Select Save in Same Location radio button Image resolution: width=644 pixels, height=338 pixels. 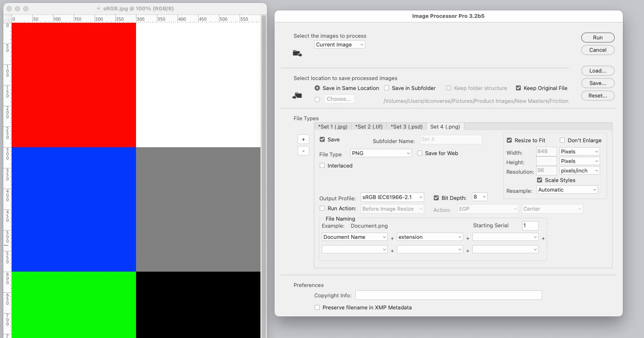[x=317, y=88]
